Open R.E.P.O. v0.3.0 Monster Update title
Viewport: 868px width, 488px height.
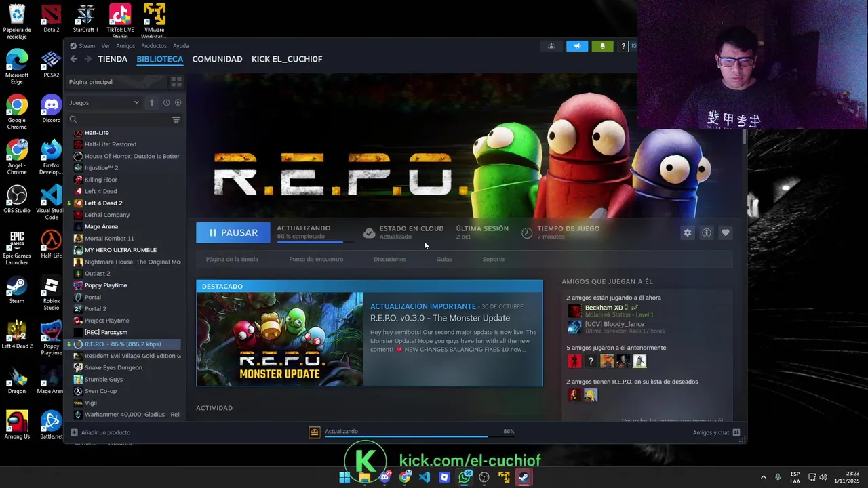pyautogui.click(x=440, y=318)
